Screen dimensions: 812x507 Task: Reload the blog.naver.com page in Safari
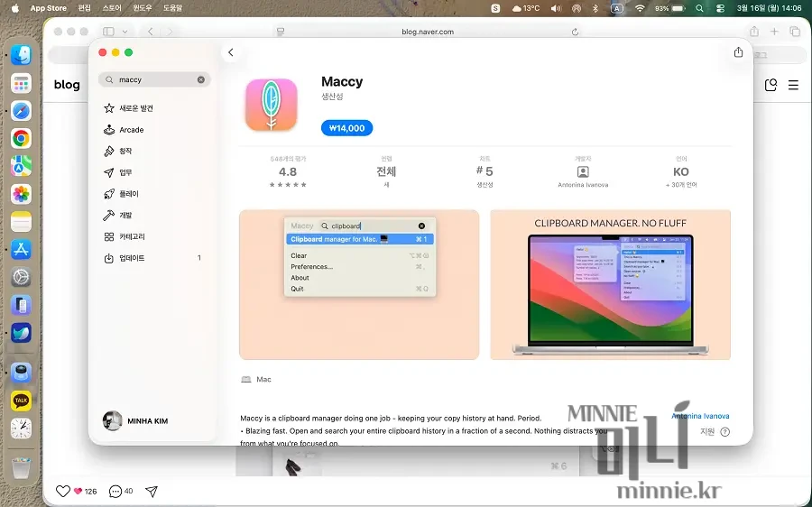click(575, 32)
